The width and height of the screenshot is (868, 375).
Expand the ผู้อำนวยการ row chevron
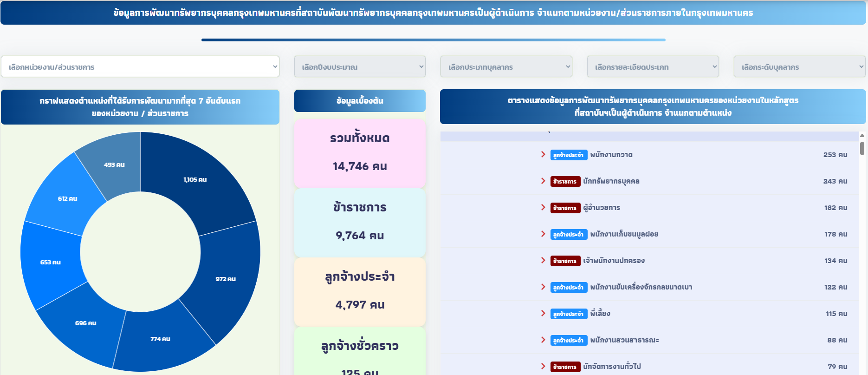[543, 207]
